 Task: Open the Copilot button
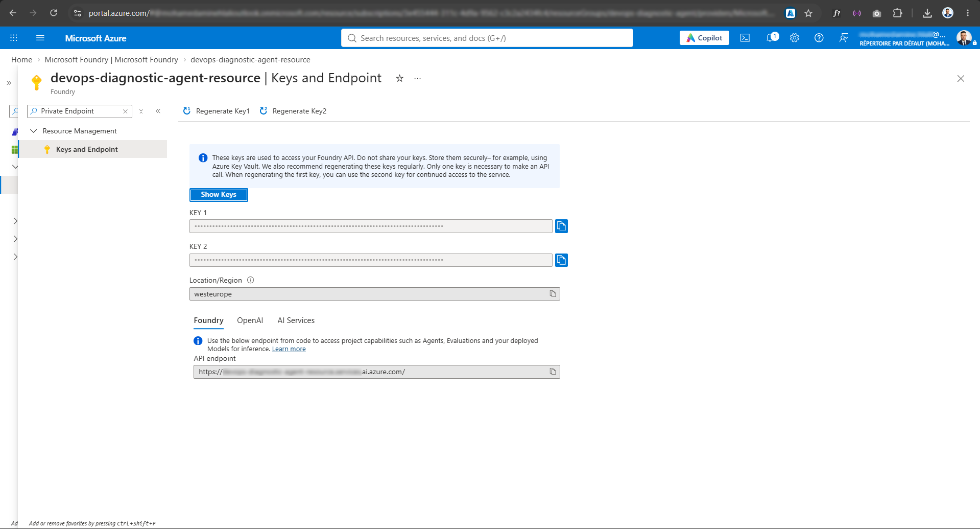tap(704, 38)
